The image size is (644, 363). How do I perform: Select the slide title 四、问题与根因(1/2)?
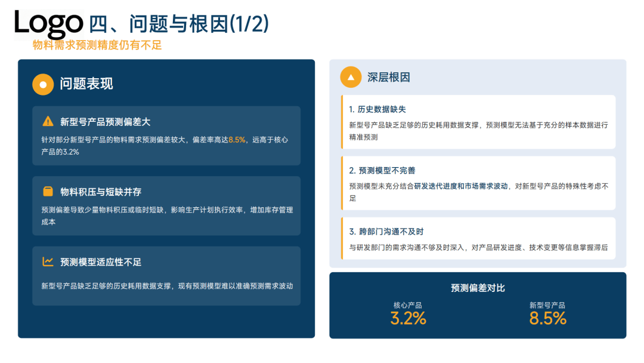point(179,24)
